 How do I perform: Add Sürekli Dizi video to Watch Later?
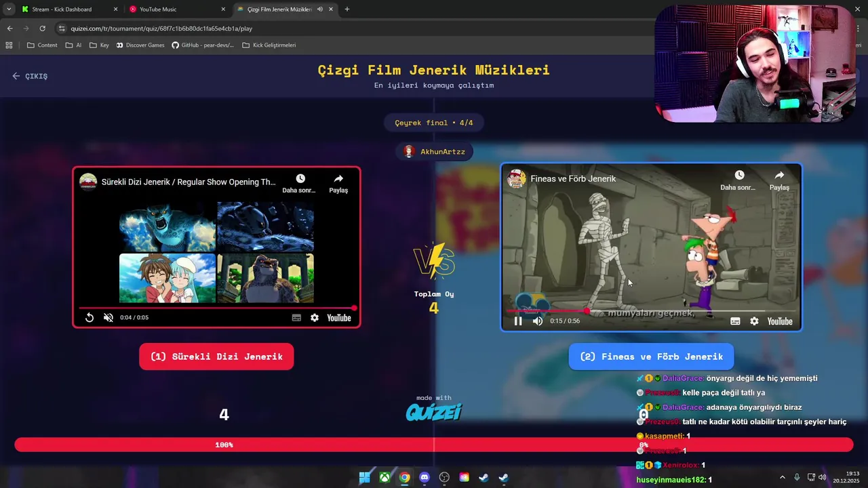(x=300, y=183)
